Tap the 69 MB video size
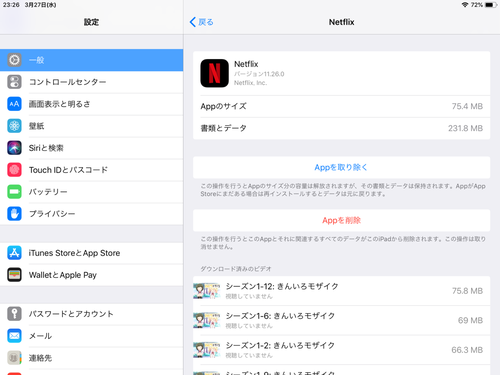The height and width of the screenshot is (375, 500). (x=470, y=320)
